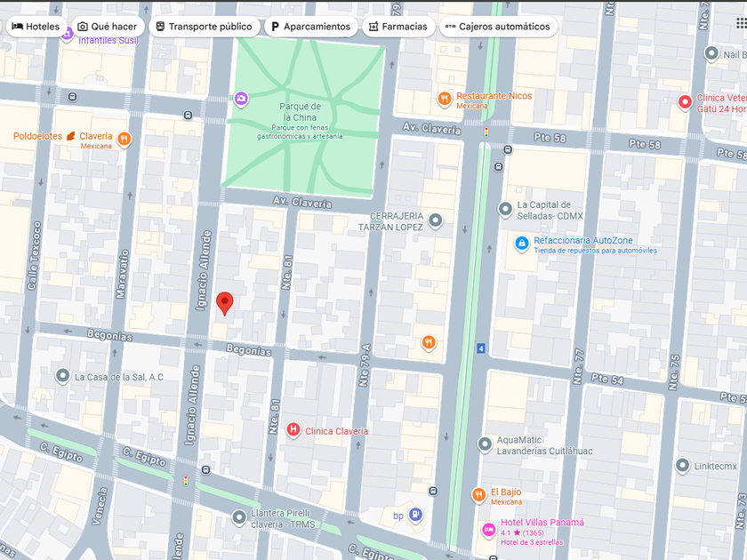
Task: Select the red dropped location pin
Action: (x=224, y=303)
